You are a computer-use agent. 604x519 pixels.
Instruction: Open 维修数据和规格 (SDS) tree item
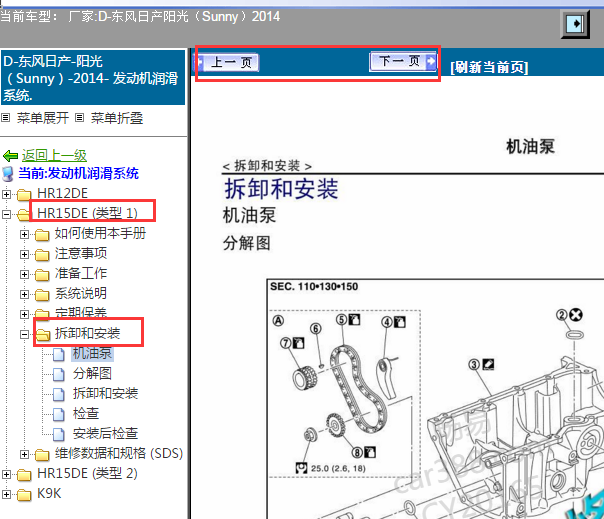coord(119,453)
